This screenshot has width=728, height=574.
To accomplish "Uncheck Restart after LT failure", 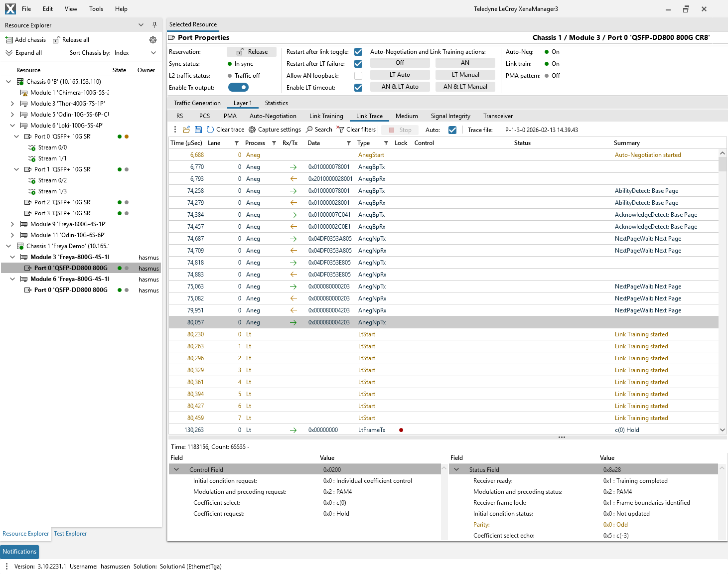I will click(358, 63).
